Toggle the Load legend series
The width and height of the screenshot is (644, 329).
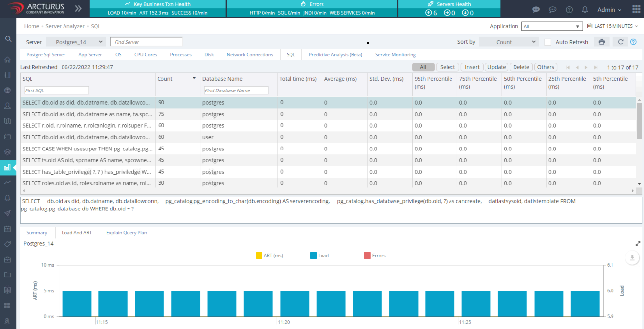[319, 255]
